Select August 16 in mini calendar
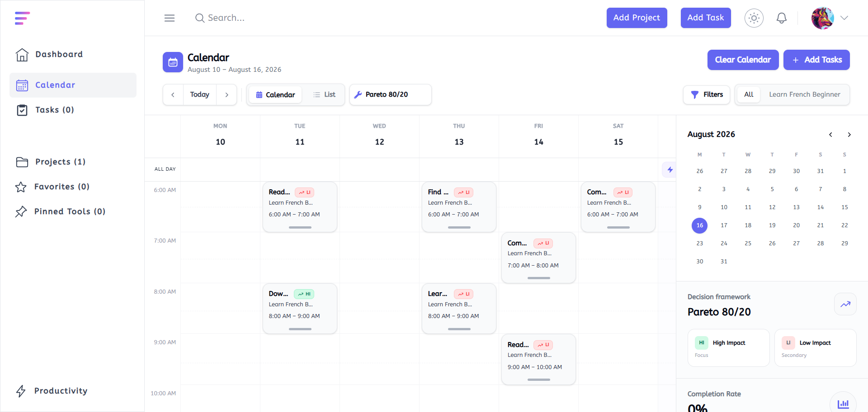The height and width of the screenshot is (412, 868). (699, 225)
